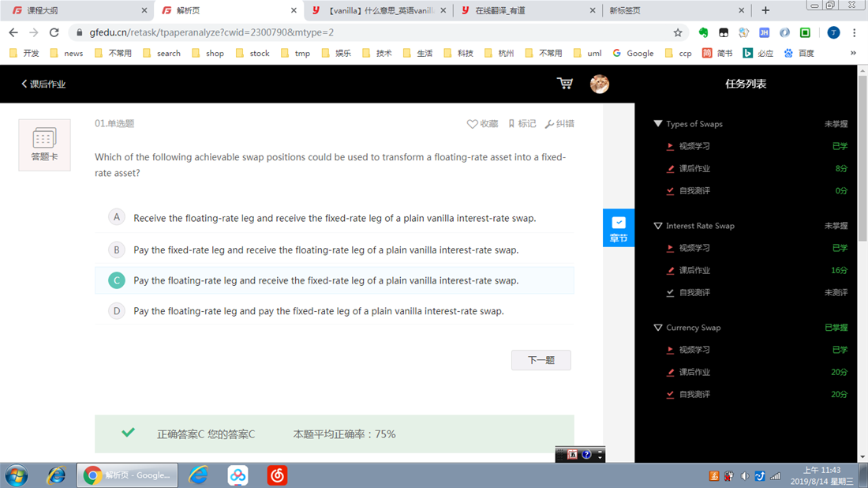Open 自我测评 under Types of Swaps
Image resolution: width=868 pixels, height=488 pixels.
point(694,190)
